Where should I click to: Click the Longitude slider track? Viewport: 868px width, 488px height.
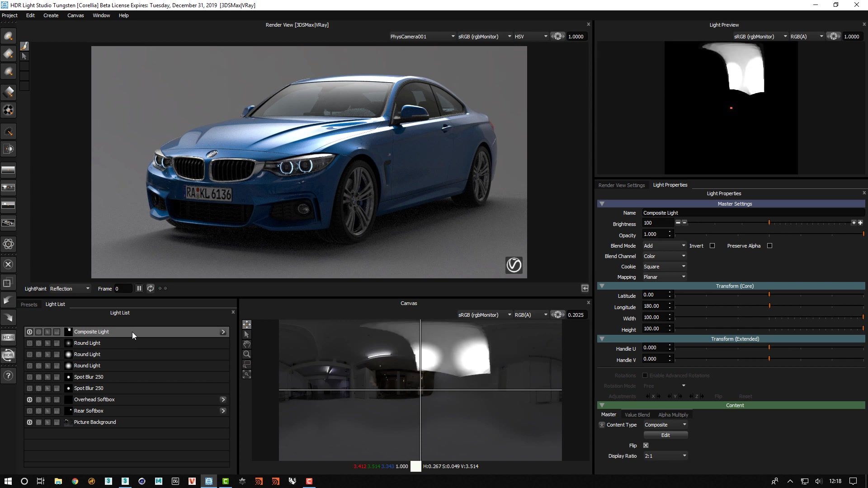click(x=769, y=306)
